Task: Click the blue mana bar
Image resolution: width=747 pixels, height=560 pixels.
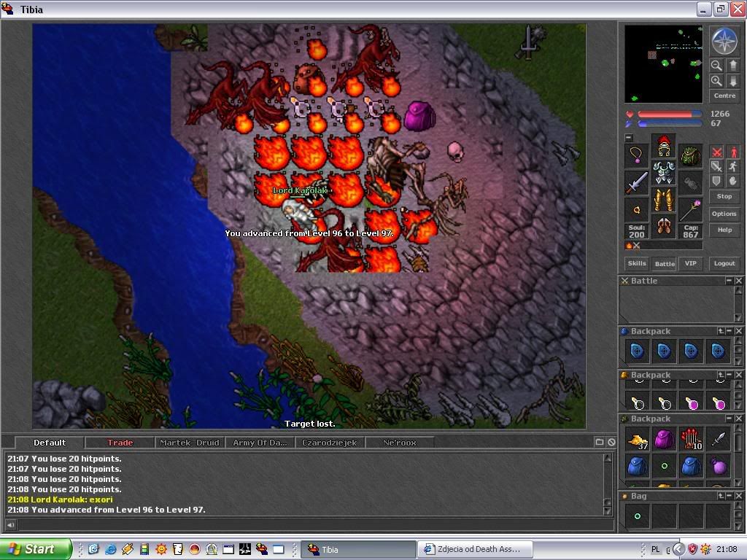Action: point(670,124)
